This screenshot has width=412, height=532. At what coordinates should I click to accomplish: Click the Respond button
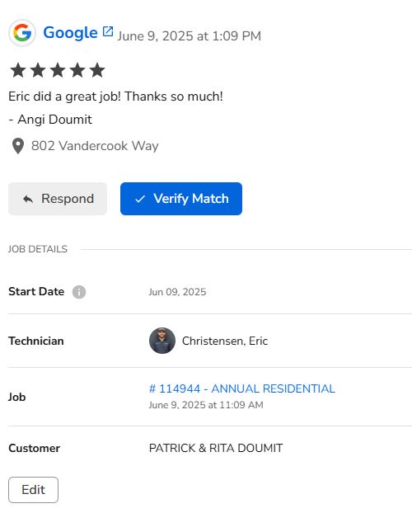58,199
